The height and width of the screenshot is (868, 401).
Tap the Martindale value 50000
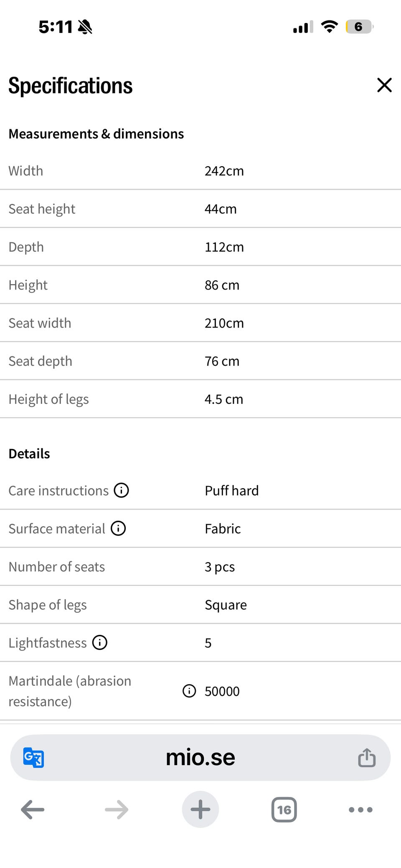coord(222,691)
